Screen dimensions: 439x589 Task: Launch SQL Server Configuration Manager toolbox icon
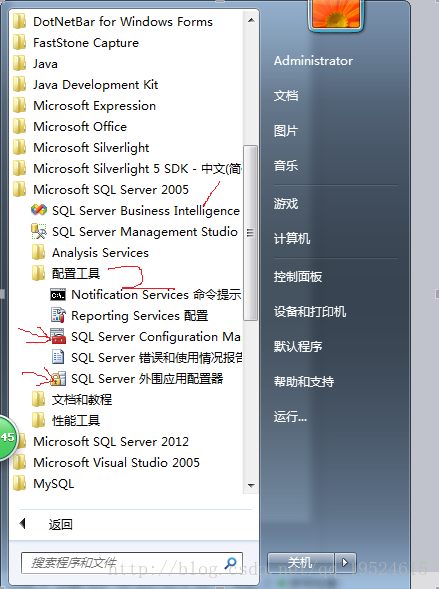coord(58,336)
